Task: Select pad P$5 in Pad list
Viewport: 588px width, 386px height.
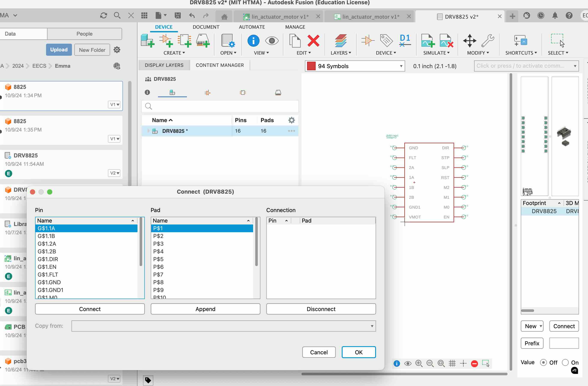Action: tap(202, 259)
